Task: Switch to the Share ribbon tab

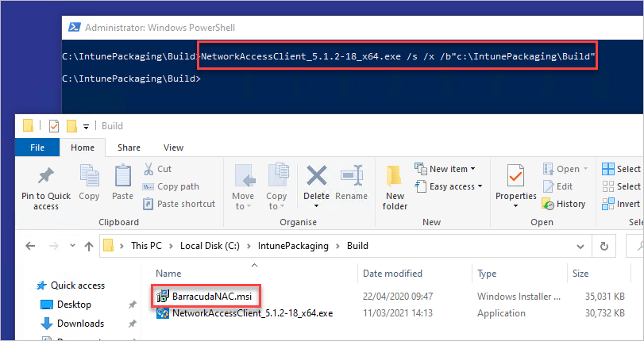Action: [x=129, y=148]
